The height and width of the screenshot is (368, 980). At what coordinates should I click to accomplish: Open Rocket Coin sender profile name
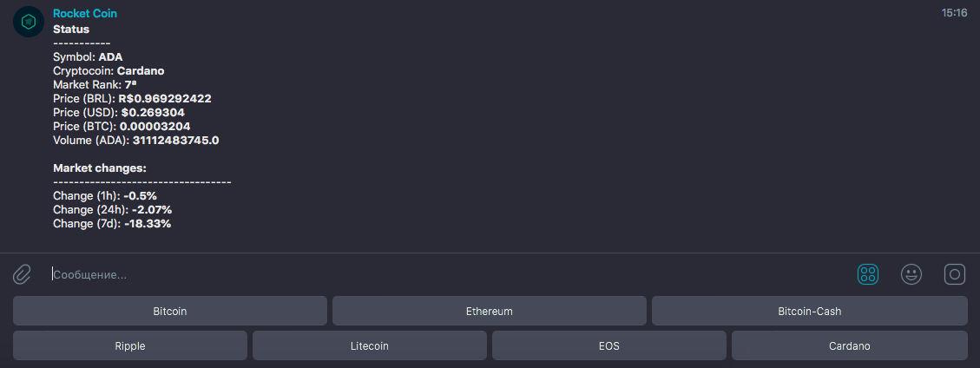(85, 14)
